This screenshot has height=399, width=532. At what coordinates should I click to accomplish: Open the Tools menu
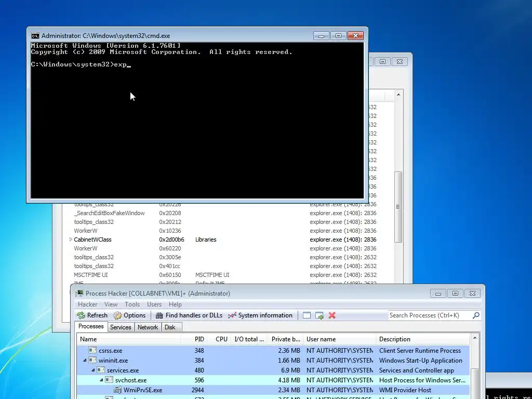click(x=132, y=304)
